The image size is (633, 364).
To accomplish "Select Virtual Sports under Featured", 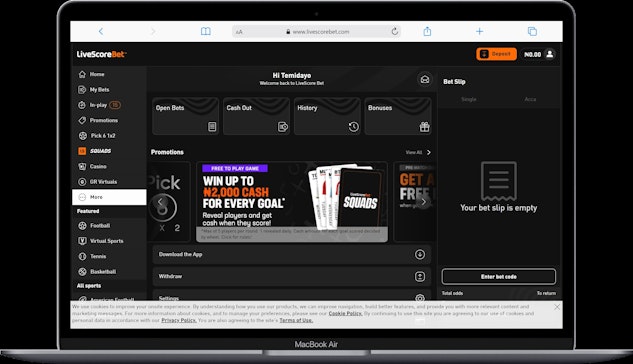I will point(107,241).
